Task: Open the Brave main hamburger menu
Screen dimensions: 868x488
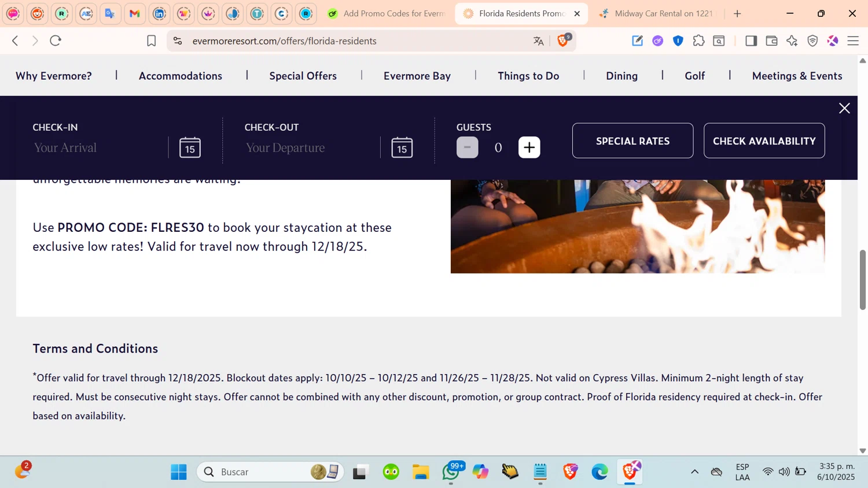Action: tap(853, 40)
